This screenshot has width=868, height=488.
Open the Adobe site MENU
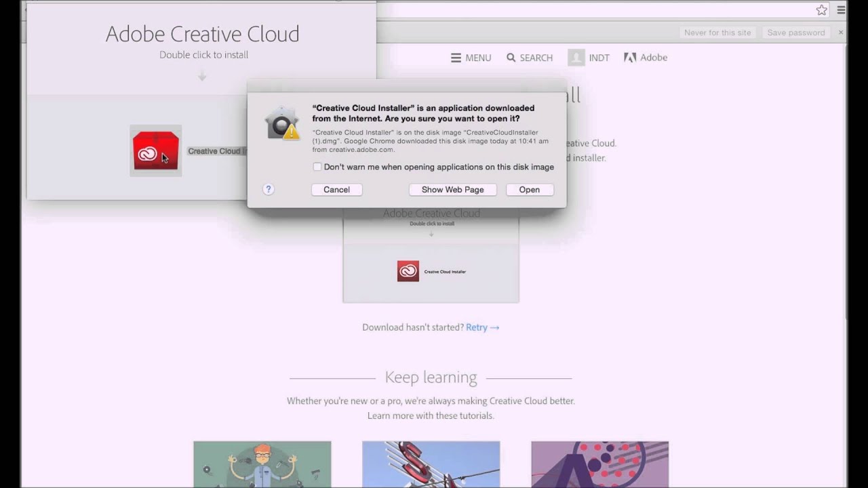471,58
